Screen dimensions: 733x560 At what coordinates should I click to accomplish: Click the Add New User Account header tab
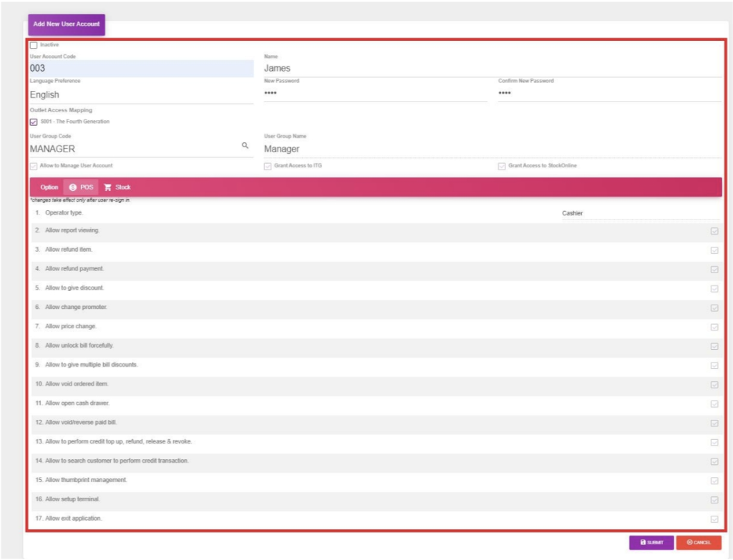pyautogui.click(x=66, y=24)
